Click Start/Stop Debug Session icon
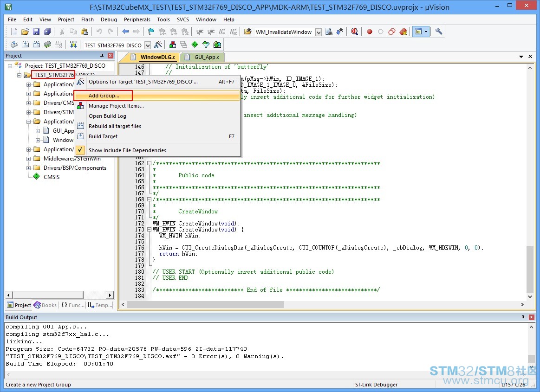Viewport: 540px width, 392px height. point(354,32)
